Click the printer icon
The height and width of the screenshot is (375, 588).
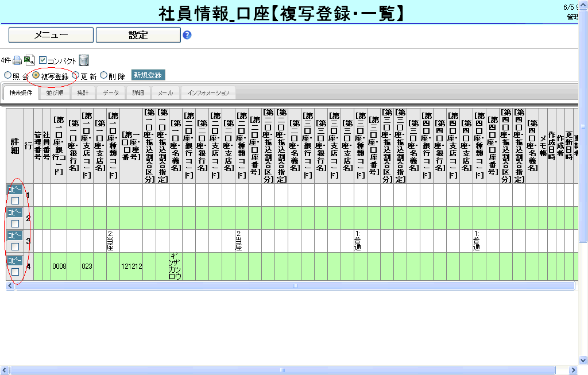pos(17,60)
